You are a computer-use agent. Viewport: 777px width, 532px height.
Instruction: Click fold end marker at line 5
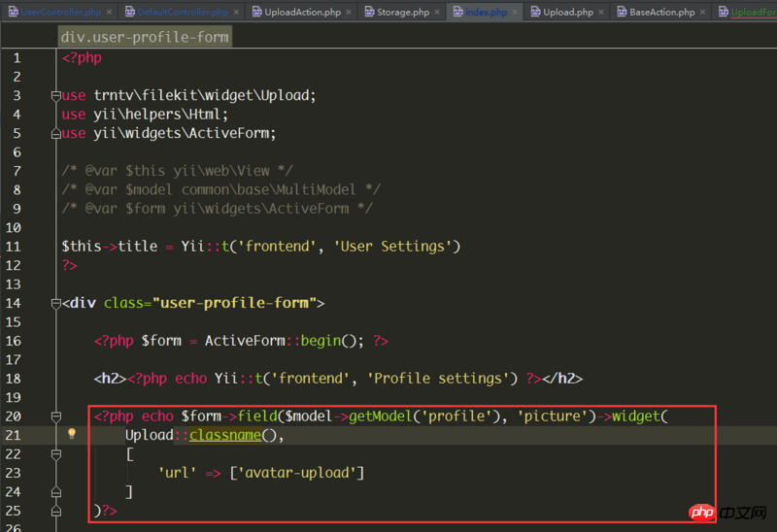(55, 133)
